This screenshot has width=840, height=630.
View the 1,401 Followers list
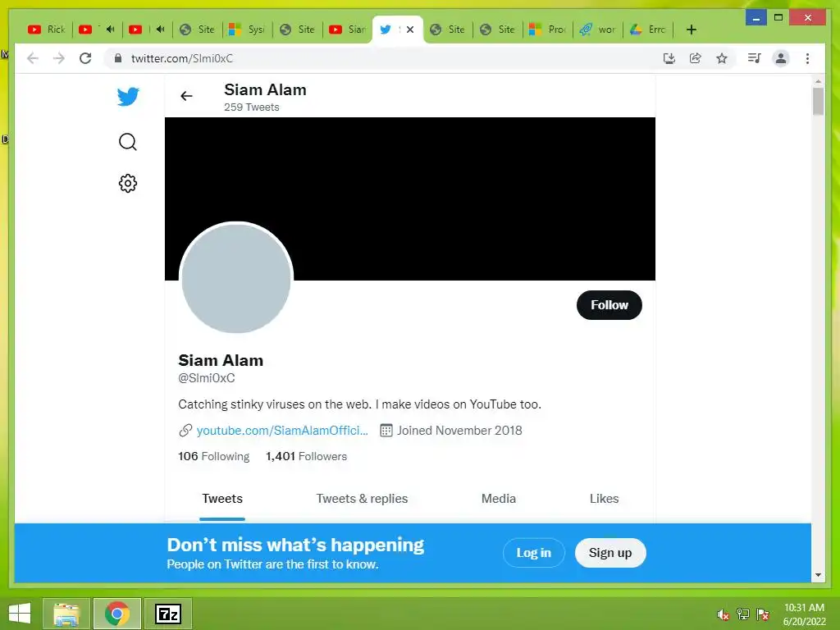307,456
